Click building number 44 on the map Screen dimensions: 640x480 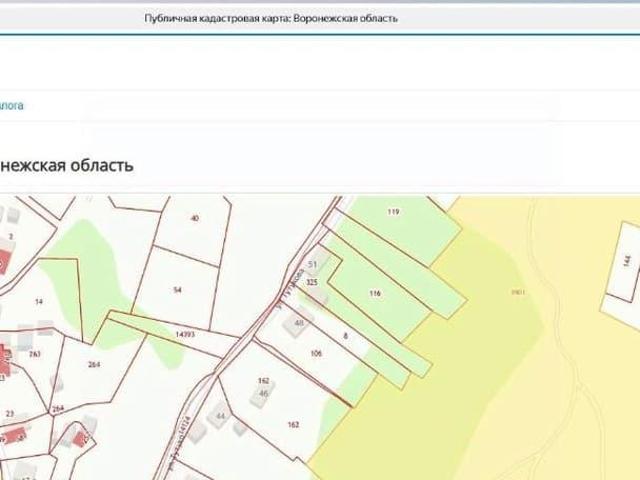[220, 416]
